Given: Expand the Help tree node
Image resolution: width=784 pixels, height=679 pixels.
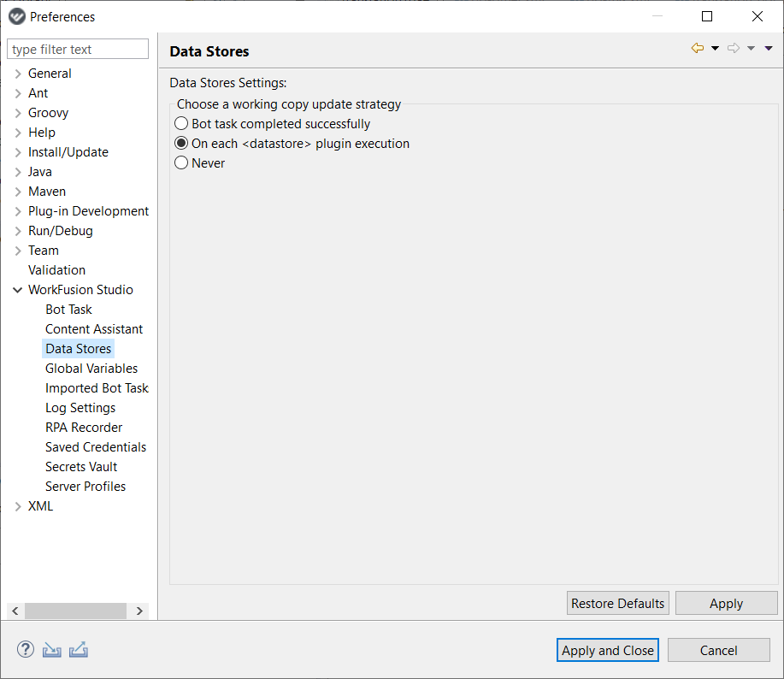Looking at the screenshot, I should coord(18,133).
